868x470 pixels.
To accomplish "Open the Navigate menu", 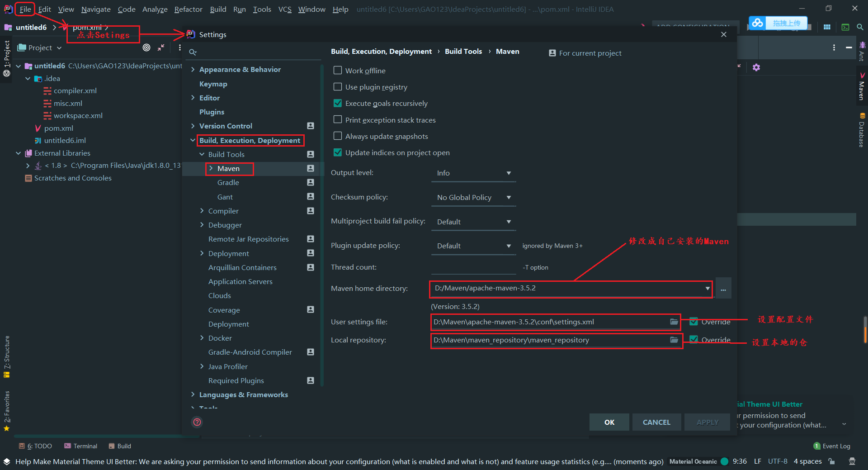I will coord(96,9).
